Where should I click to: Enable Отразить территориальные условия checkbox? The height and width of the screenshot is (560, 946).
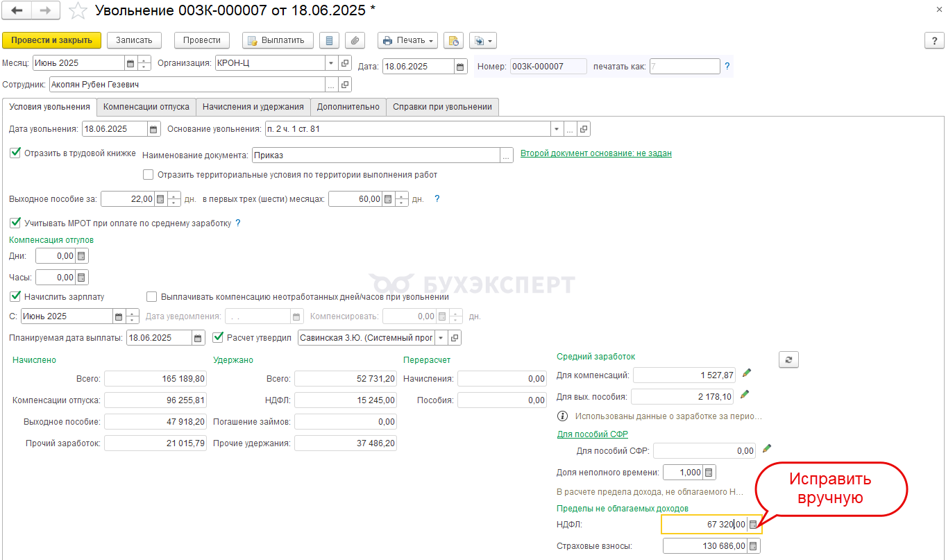148,175
